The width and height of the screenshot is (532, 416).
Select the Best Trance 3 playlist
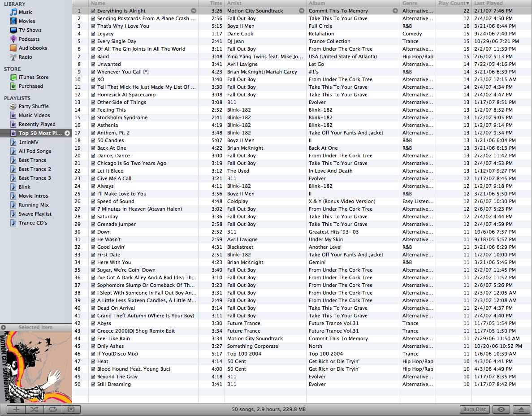pos(35,178)
